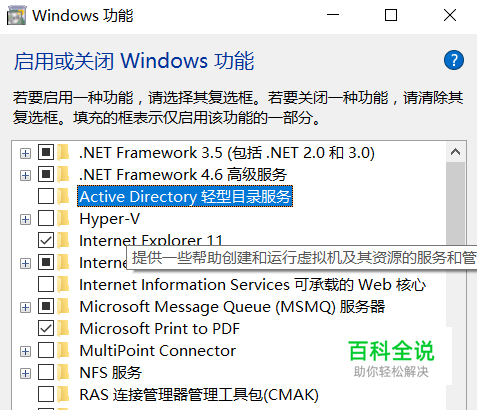Tick the Active Directory 轻型目录服务 checkbox
477x410 pixels.
(46, 197)
